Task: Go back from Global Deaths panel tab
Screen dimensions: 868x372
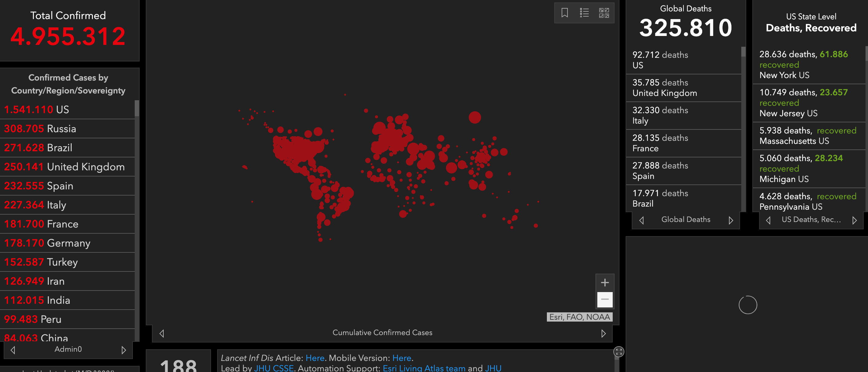Action: click(x=641, y=220)
